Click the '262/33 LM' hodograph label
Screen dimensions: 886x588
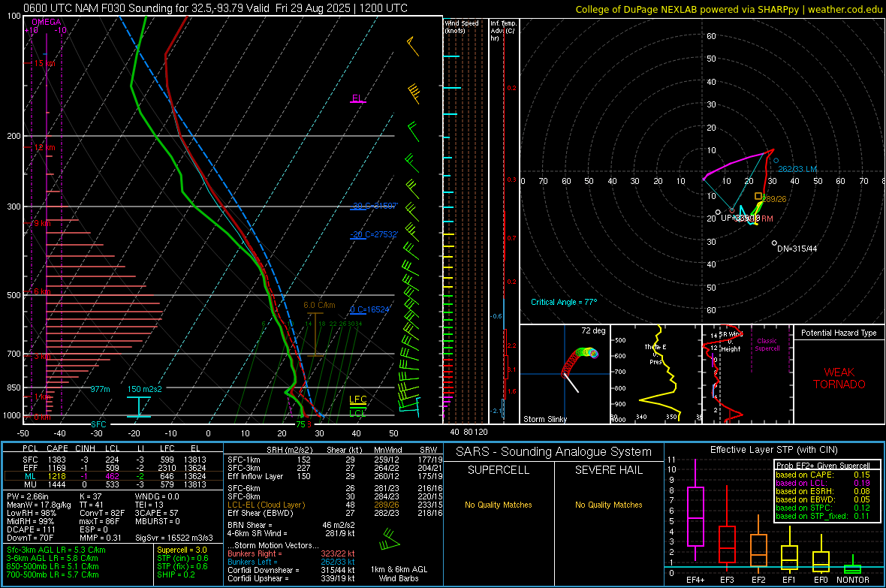pos(797,169)
